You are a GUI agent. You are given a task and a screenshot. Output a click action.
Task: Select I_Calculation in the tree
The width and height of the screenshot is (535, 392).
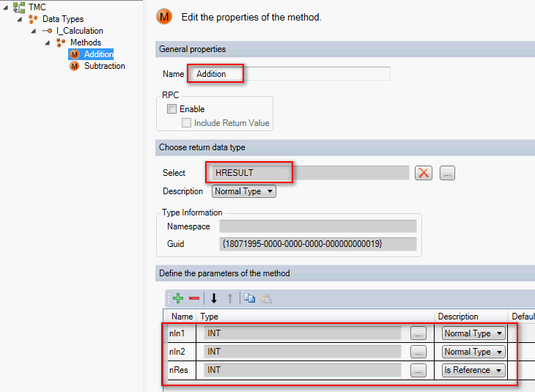point(80,31)
